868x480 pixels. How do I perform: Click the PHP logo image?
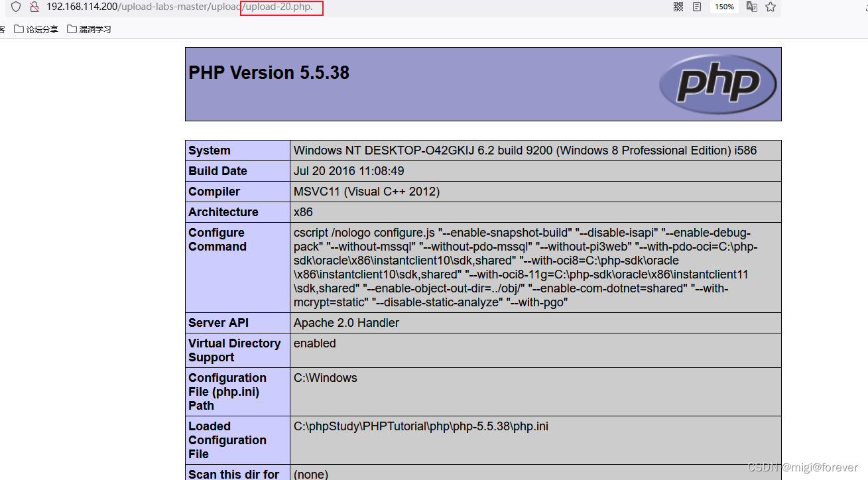click(x=717, y=84)
